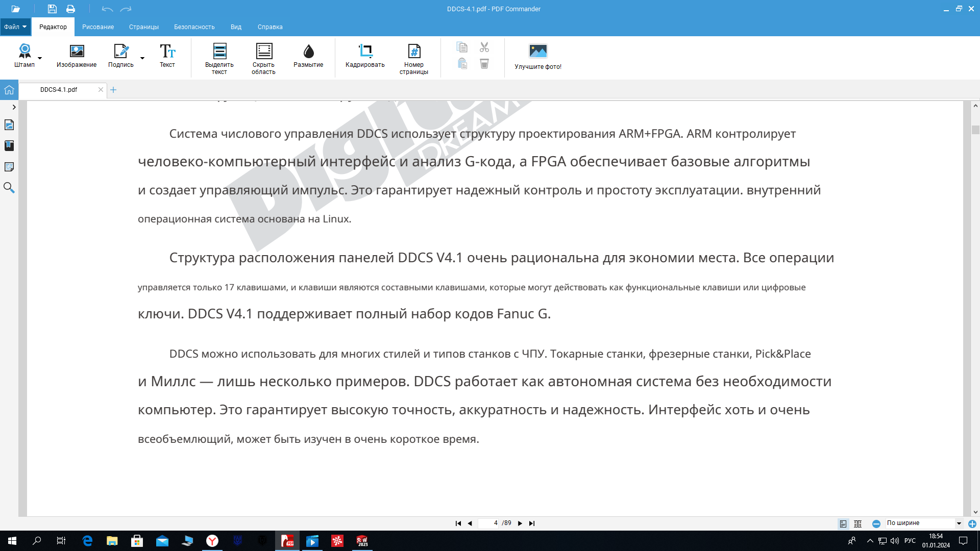Select the Текст (Text) tool
Screen dimensions: 980x551
tap(167, 55)
